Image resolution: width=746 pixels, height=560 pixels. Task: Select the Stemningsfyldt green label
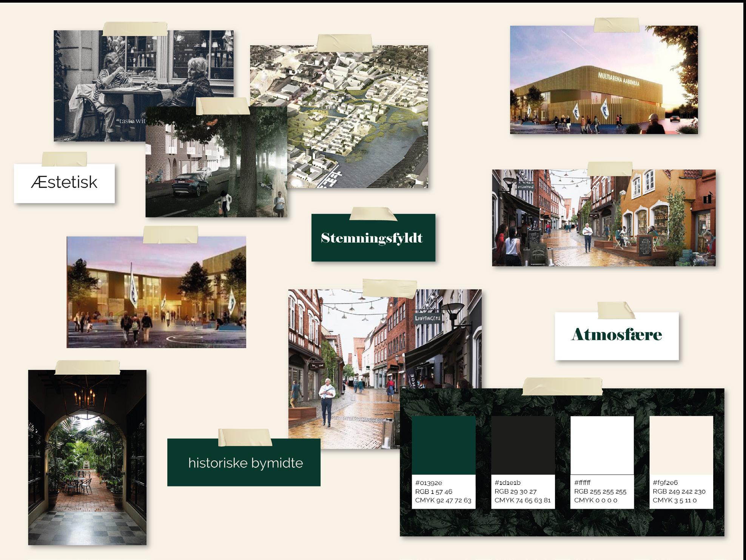[x=373, y=238]
